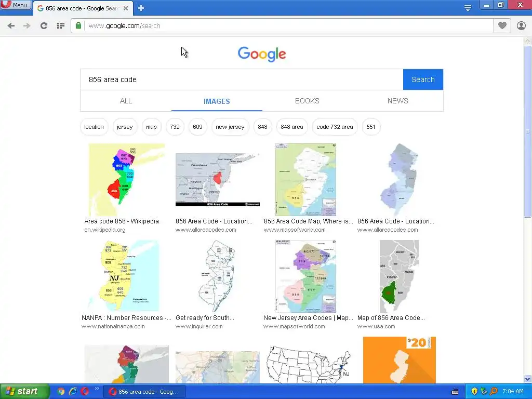Reload the page with the refresh icon
Image resolution: width=532 pixels, height=399 pixels.
[x=44, y=26]
